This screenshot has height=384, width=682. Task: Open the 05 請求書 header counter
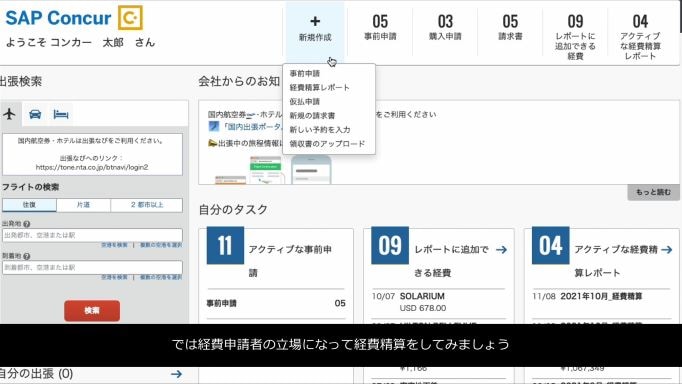click(510, 28)
